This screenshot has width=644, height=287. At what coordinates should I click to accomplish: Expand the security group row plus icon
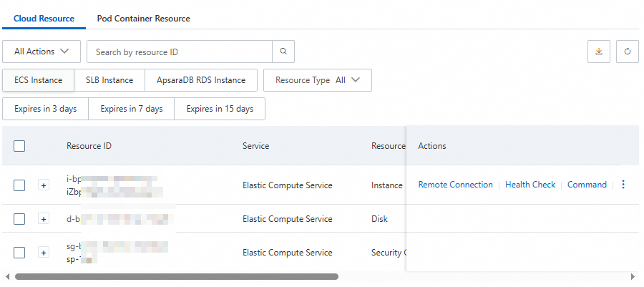pyautogui.click(x=44, y=253)
